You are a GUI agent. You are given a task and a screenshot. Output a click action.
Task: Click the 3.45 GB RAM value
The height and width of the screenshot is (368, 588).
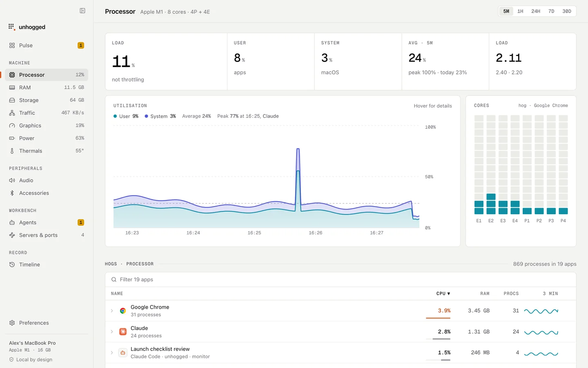tap(479, 311)
